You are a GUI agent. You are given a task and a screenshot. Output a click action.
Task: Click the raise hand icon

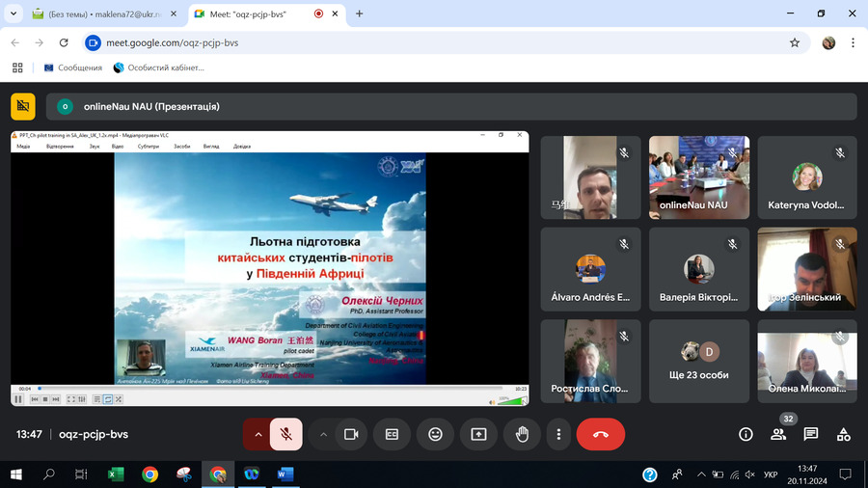coord(522,435)
